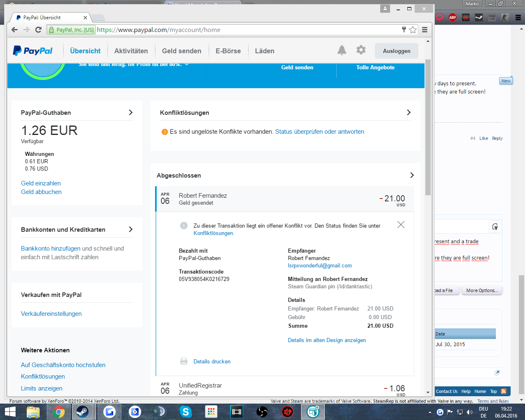Expand the profile completion dropdown arrow in the banner
The image size is (525, 420).
click(x=187, y=64)
